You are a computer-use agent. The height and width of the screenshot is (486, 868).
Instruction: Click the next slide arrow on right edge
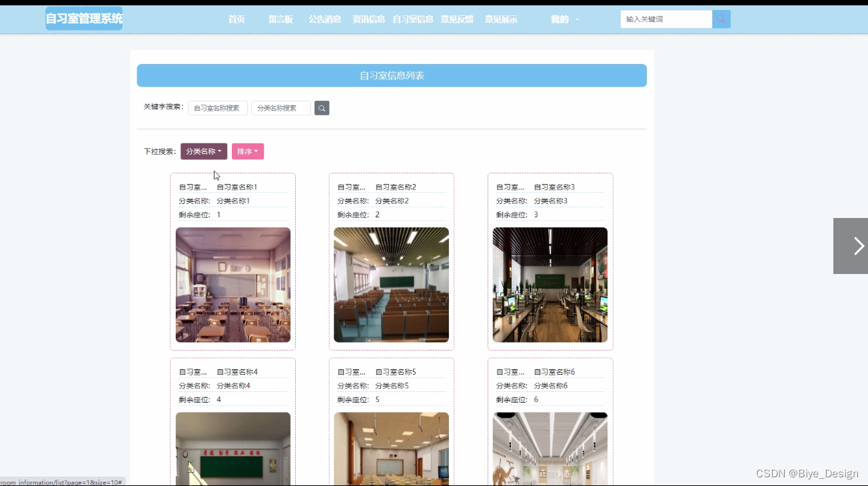tap(851, 246)
